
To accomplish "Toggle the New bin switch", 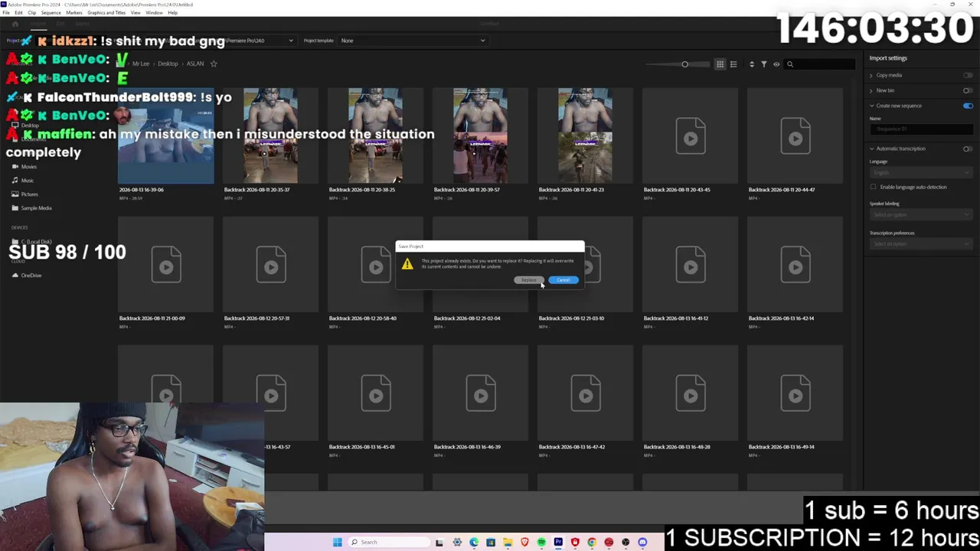I will point(968,90).
